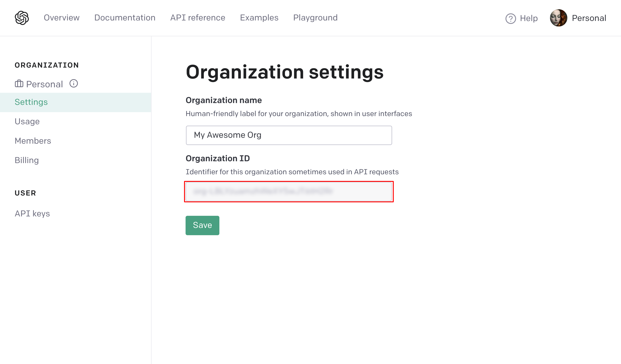This screenshot has width=621, height=364.
Task: Click the blurred Organization ID field
Action: tap(289, 192)
